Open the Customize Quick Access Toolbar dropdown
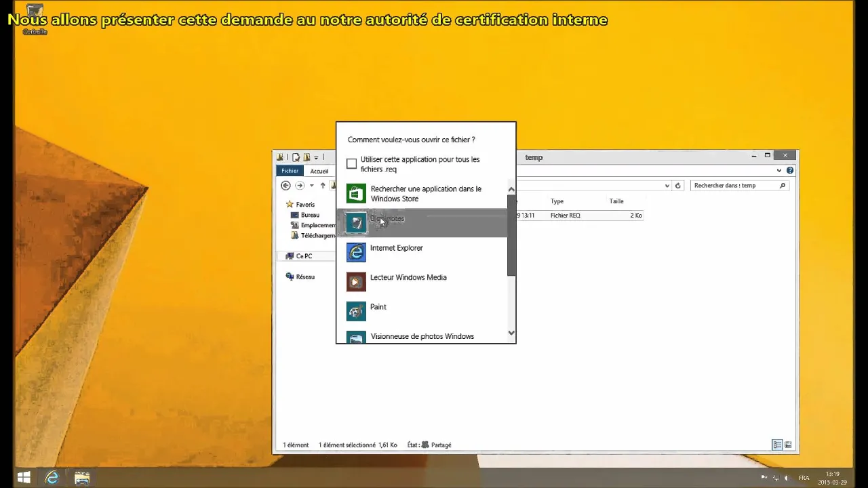The image size is (868, 488). (x=316, y=158)
